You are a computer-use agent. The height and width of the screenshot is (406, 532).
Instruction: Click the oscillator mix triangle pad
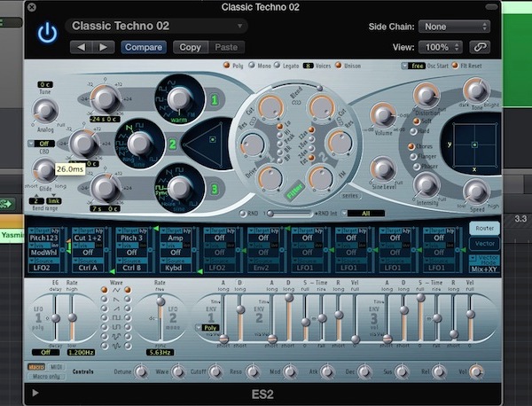pyautogui.click(x=207, y=144)
